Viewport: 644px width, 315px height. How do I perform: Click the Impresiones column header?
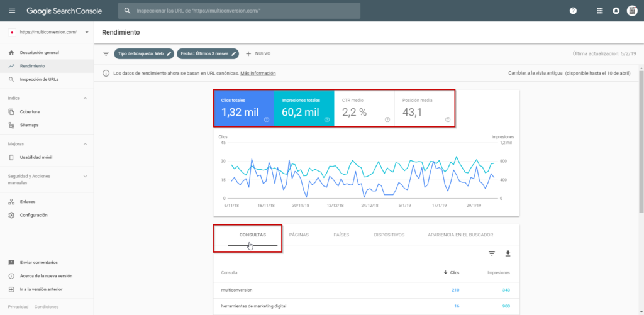click(x=499, y=272)
